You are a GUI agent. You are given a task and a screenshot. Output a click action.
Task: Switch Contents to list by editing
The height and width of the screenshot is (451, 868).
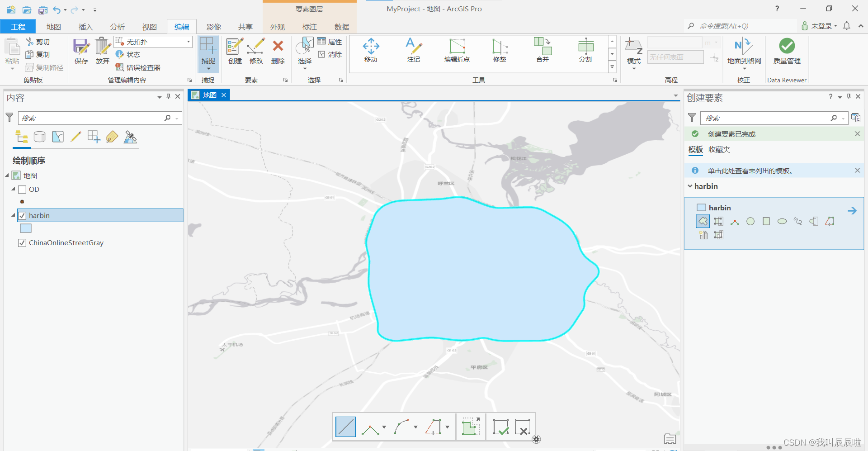click(76, 137)
